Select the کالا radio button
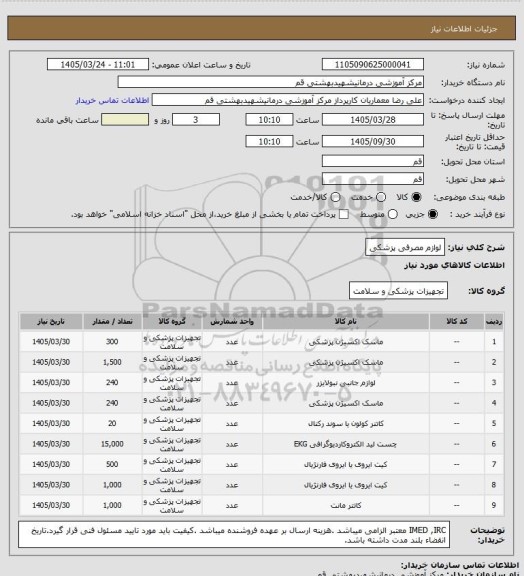This screenshot has height=576, width=524. [416, 197]
